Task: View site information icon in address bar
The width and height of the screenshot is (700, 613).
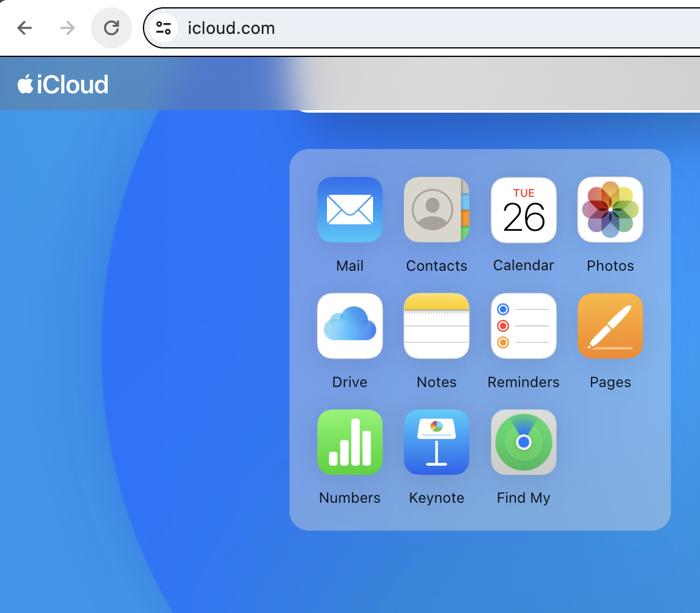Action: click(163, 28)
